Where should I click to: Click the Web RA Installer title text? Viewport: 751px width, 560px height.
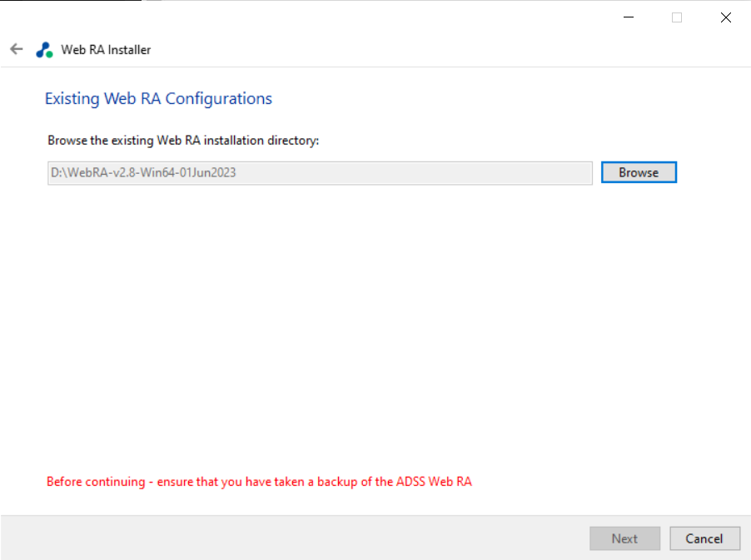[106, 50]
